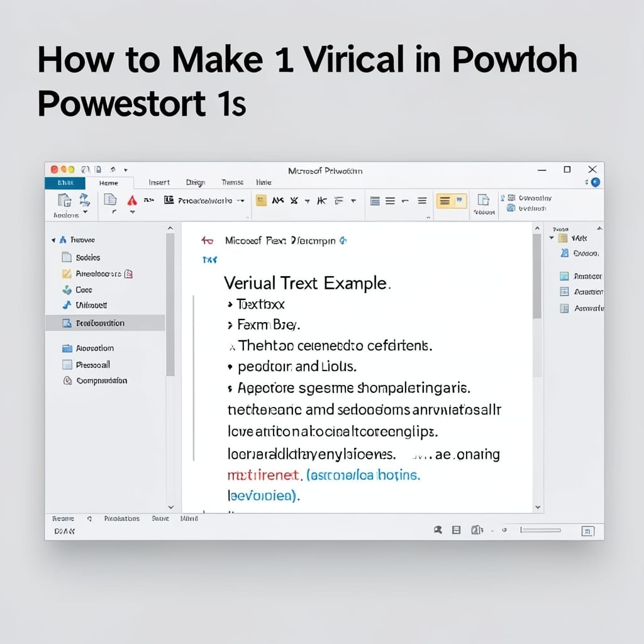Screen dimensions: 644x644
Task: Switch to the 'Tramss' tab
Action: tap(233, 182)
